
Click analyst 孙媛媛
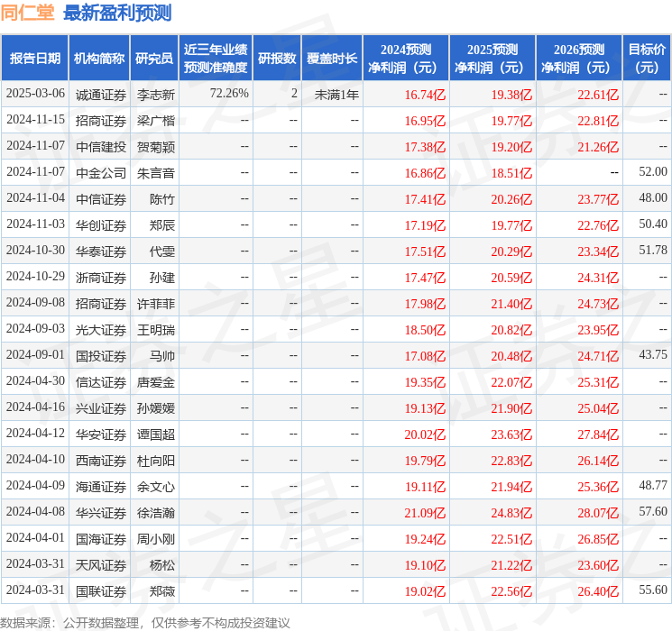155,408
